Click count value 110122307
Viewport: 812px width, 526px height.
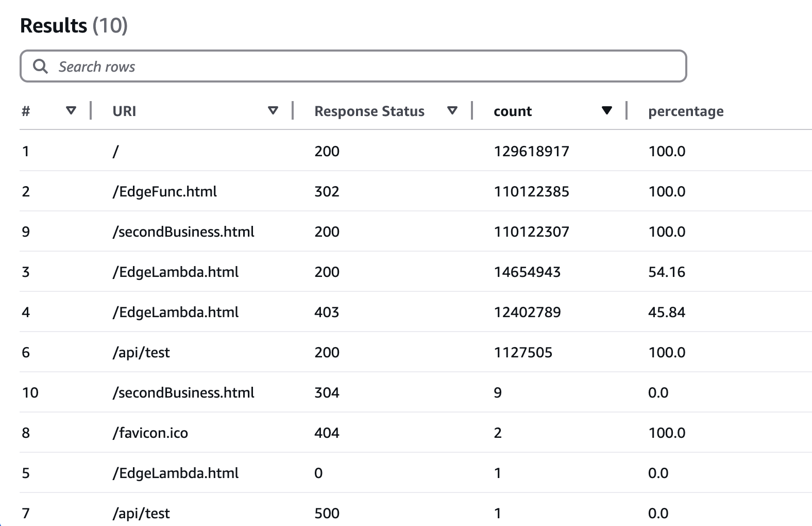pos(532,232)
